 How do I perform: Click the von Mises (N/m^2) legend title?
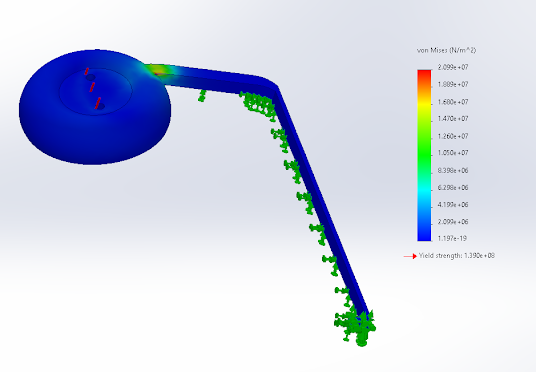446,50
